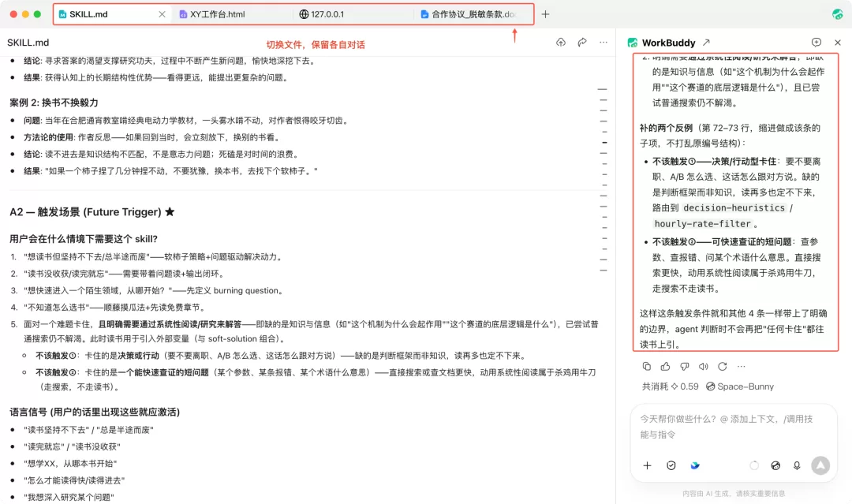Open the 合作协议_脱敏条款 document tab
852x504 pixels.
(x=469, y=14)
